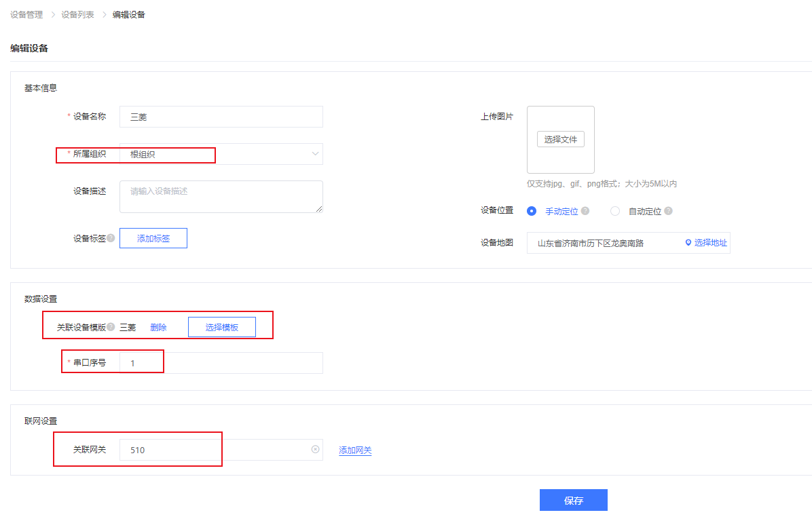Focus the 设备描述 text area
The image size is (812, 519).
tap(221, 197)
